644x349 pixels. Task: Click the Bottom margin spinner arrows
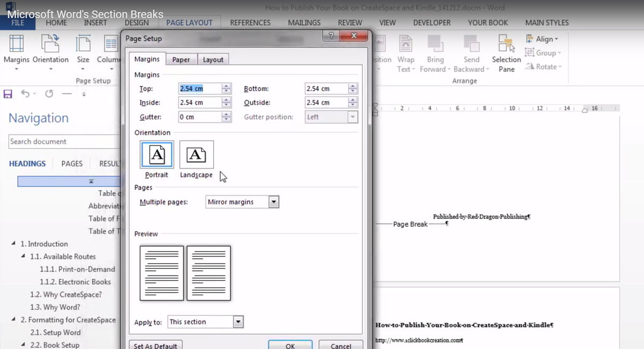pos(353,89)
